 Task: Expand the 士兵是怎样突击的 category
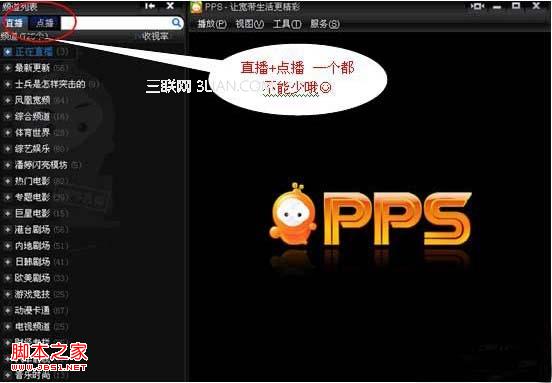click(x=7, y=84)
